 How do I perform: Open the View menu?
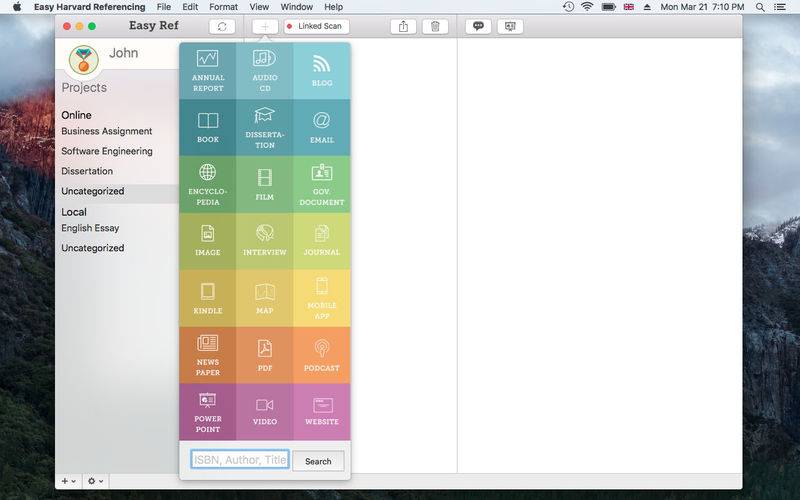pyautogui.click(x=259, y=7)
